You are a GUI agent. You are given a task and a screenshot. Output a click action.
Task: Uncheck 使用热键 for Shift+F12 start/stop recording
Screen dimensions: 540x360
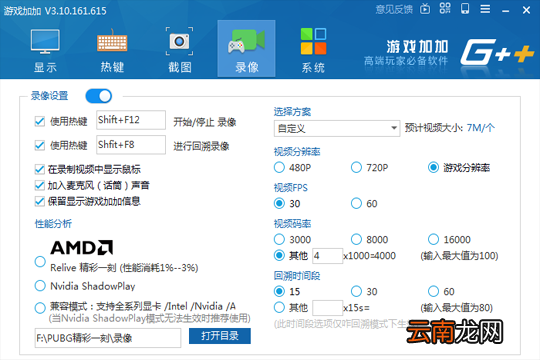pyautogui.click(x=40, y=121)
